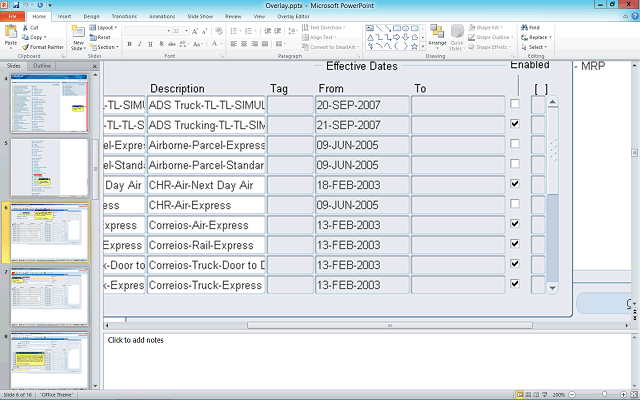This screenshot has width=640, height=400.
Task: Click the Save icon in quick access toolbar
Action: 17,5
